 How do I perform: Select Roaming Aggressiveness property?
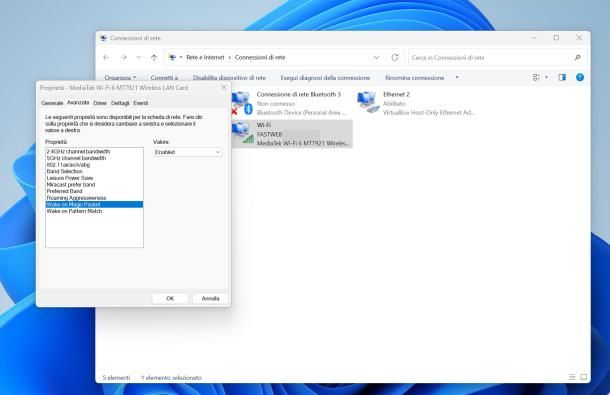[x=94, y=198]
